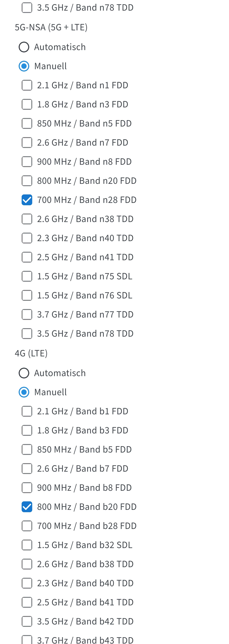Select Automatisch under 5G-NSA (5G + LTE)
This screenshot has width=229, height=644.
point(24,47)
